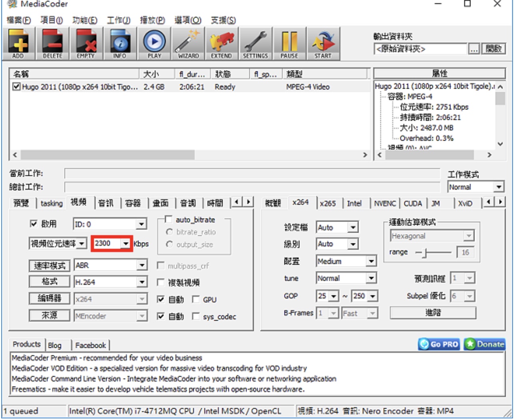Click the 編碼器 button

pyautogui.click(x=50, y=298)
